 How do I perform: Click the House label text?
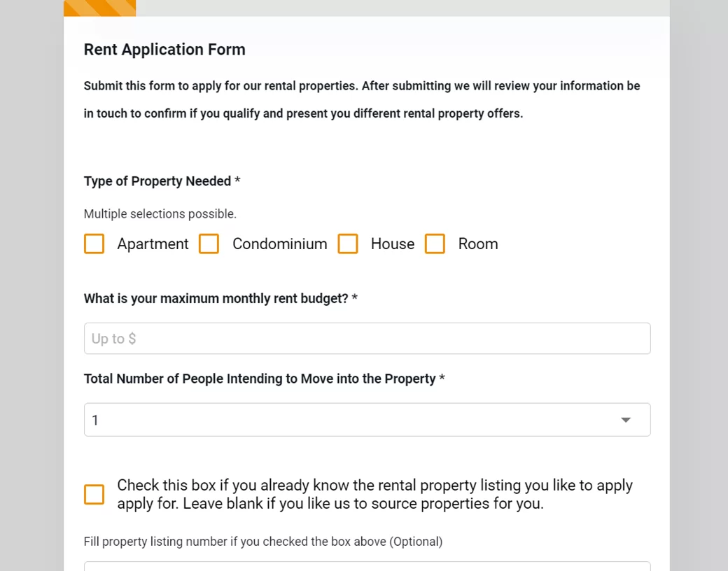click(x=392, y=244)
